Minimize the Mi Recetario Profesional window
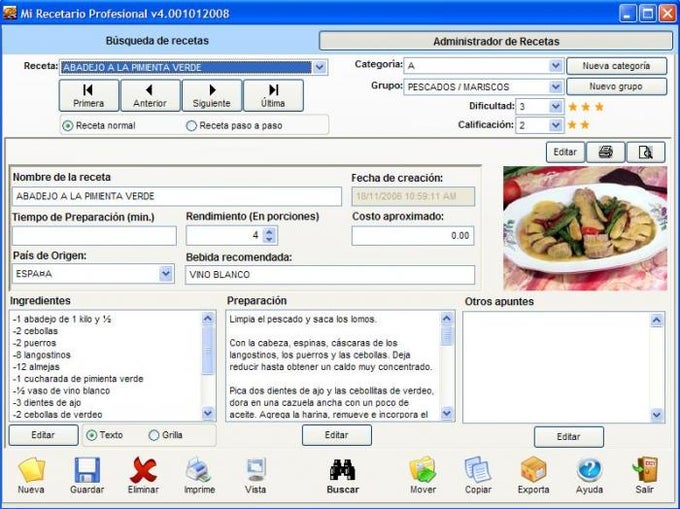 point(627,13)
